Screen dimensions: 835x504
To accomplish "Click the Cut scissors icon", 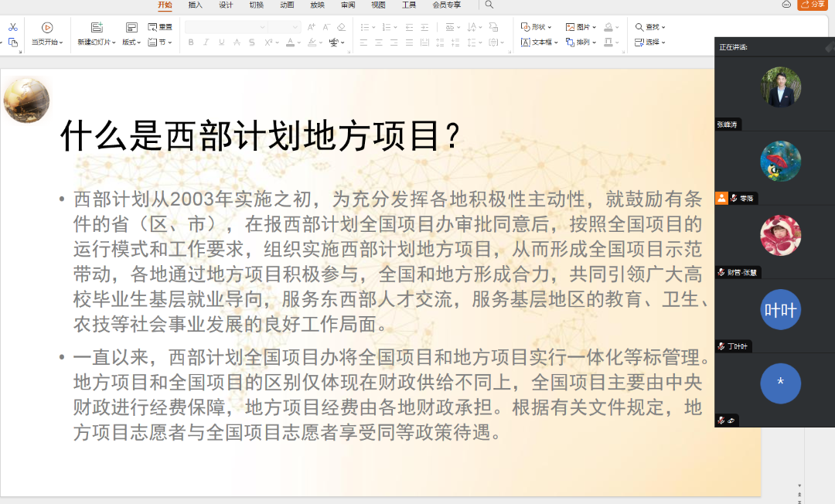I will pyautogui.click(x=13, y=27).
